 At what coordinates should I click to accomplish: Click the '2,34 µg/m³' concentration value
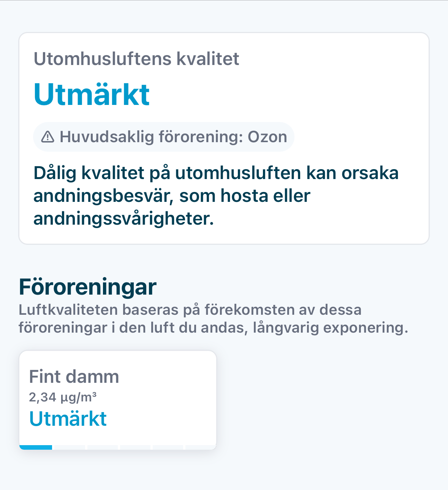[63, 397]
